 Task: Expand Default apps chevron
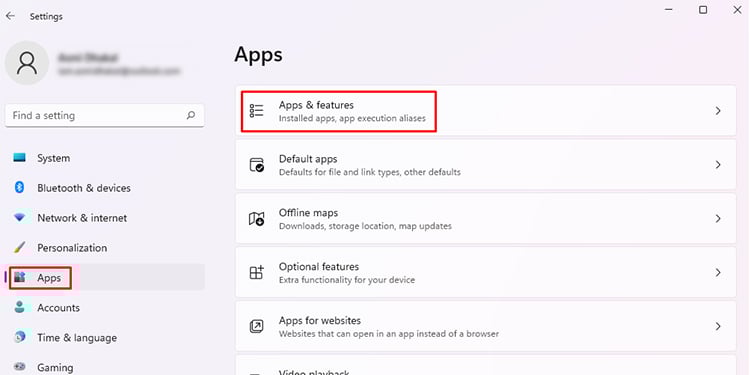717,165
